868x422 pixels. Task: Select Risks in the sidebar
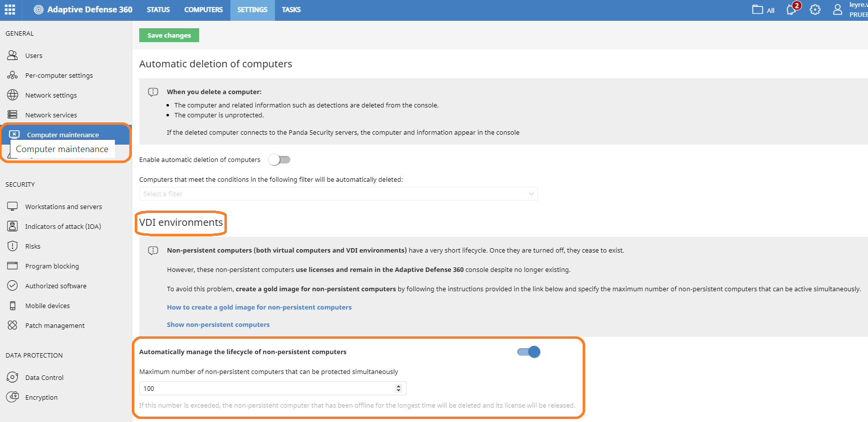[x=33, y=246]
